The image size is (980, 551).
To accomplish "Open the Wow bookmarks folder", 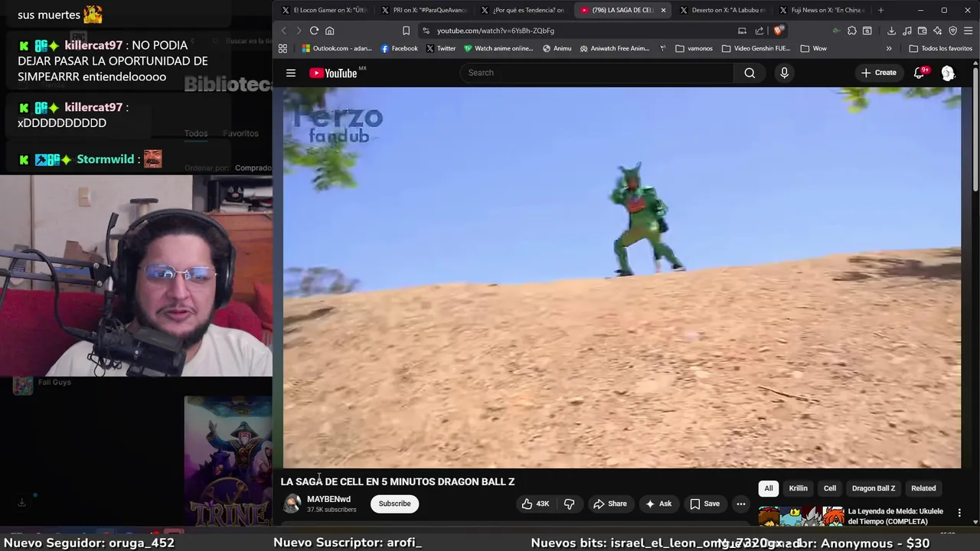I will [x=813, y=48].
